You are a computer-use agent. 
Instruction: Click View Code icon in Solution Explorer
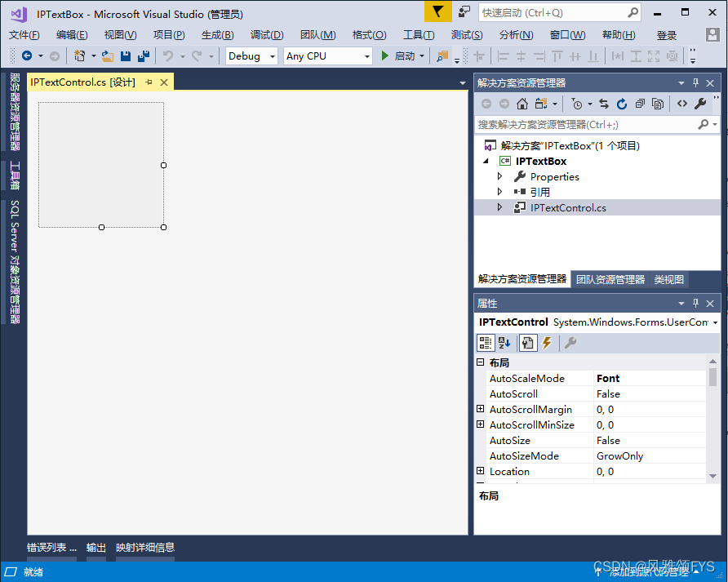[681, 104]
